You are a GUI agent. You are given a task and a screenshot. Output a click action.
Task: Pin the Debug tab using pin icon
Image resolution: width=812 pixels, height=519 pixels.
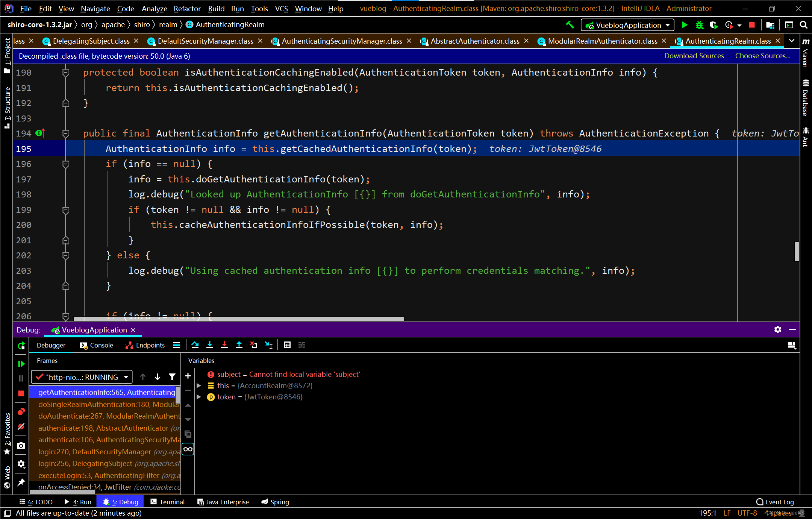(21, 483)
